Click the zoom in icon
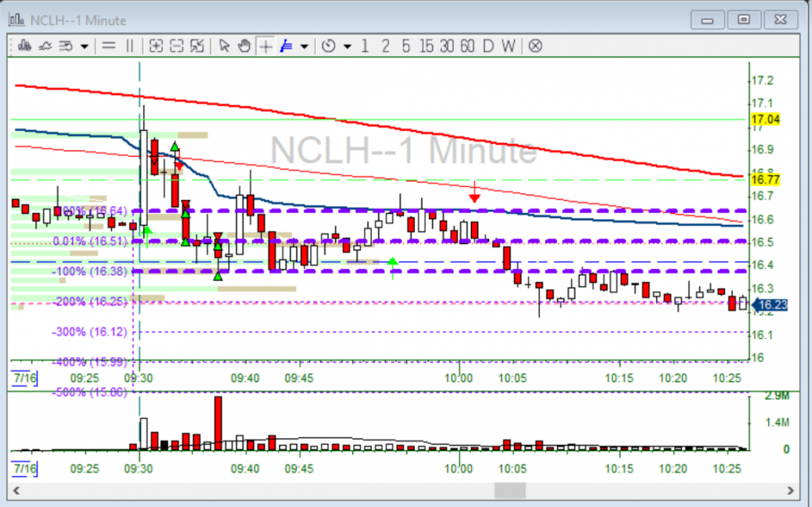812x507 pixels. point(157,46)
